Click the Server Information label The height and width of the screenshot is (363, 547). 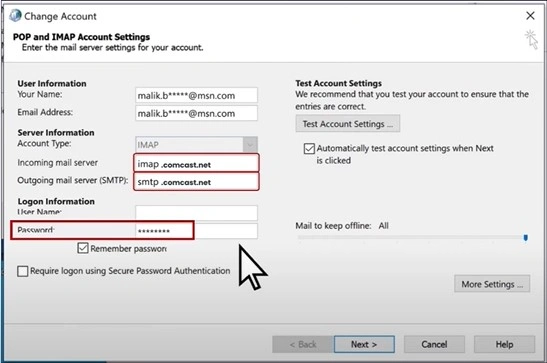(x=56, y=133)
